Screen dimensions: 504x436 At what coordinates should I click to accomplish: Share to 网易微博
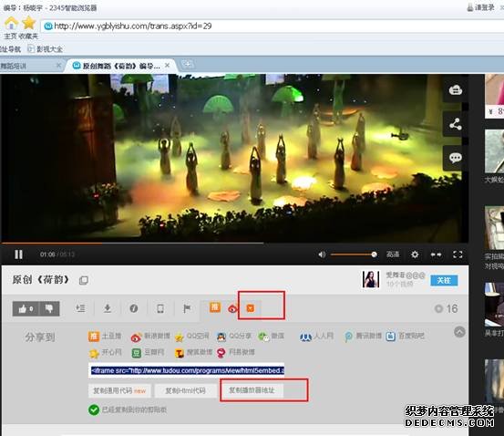click(x=236, y=353)
